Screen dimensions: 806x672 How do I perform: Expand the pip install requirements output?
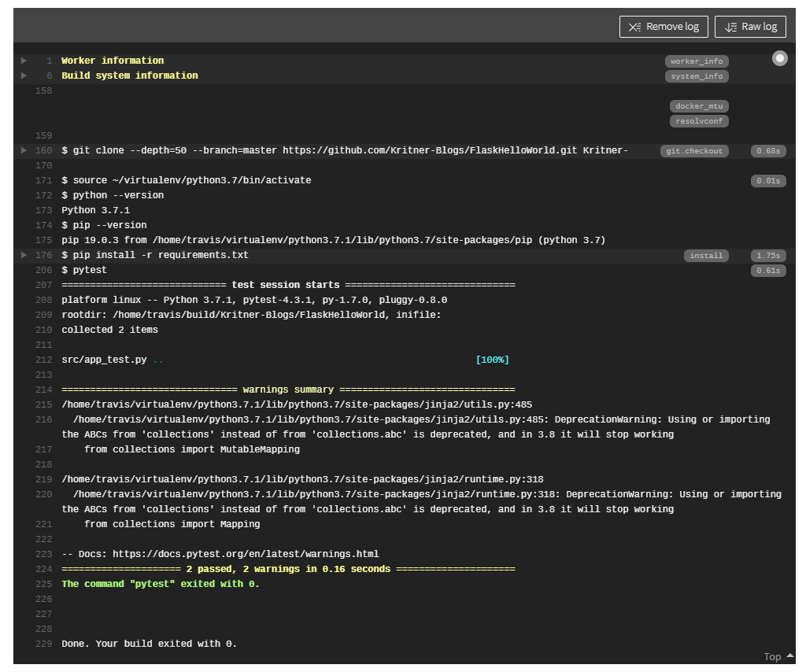click(23, 255)
